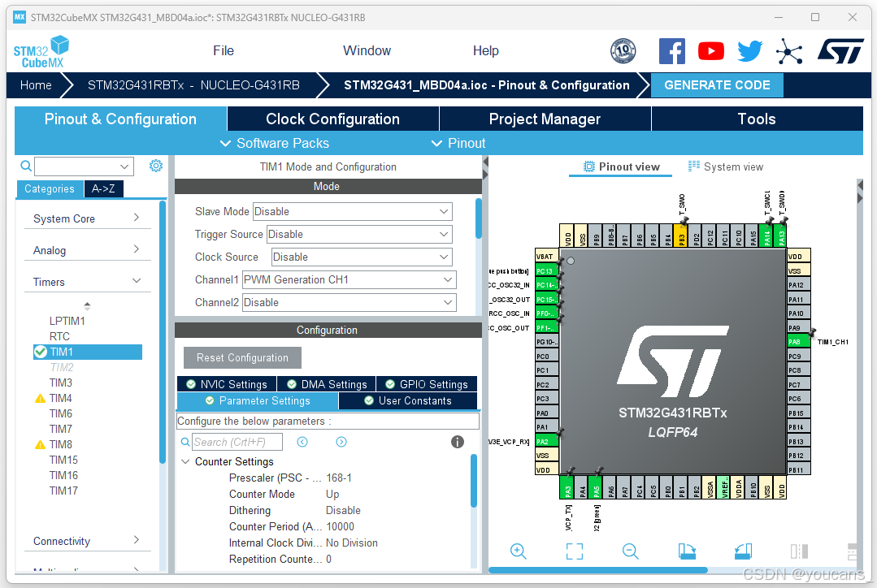This screenshot has height=588, width=877.
Task: Fit the chip view to window
Action: coord(575,551)
